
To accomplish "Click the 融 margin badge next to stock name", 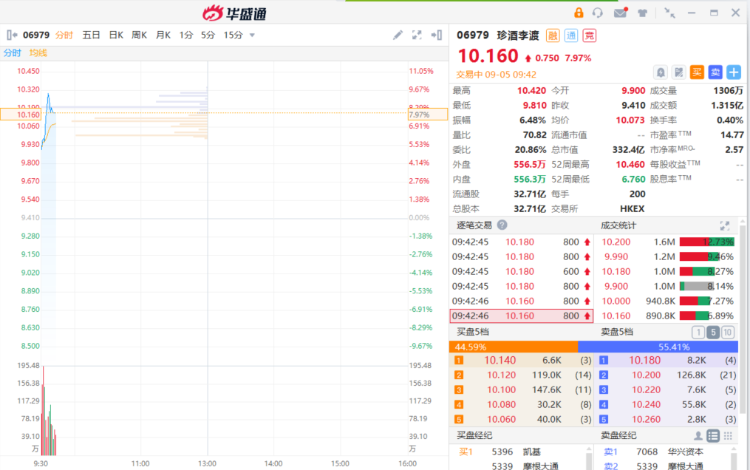I will 552,35.
